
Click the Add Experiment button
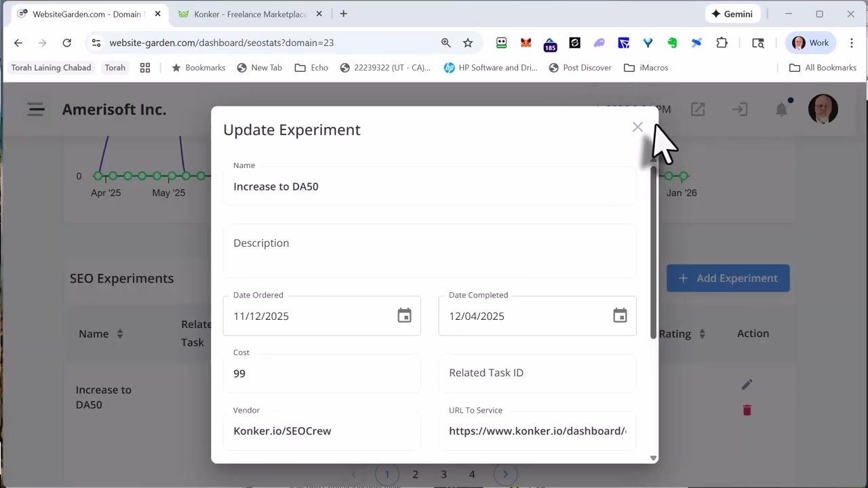728,278
